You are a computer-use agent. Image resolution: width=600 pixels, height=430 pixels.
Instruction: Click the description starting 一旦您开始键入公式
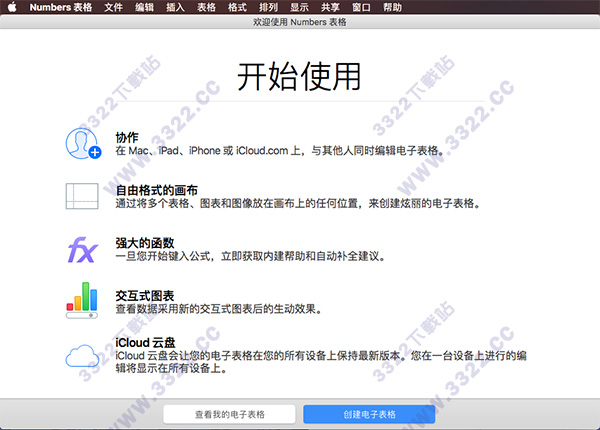(x=251, y=256)
